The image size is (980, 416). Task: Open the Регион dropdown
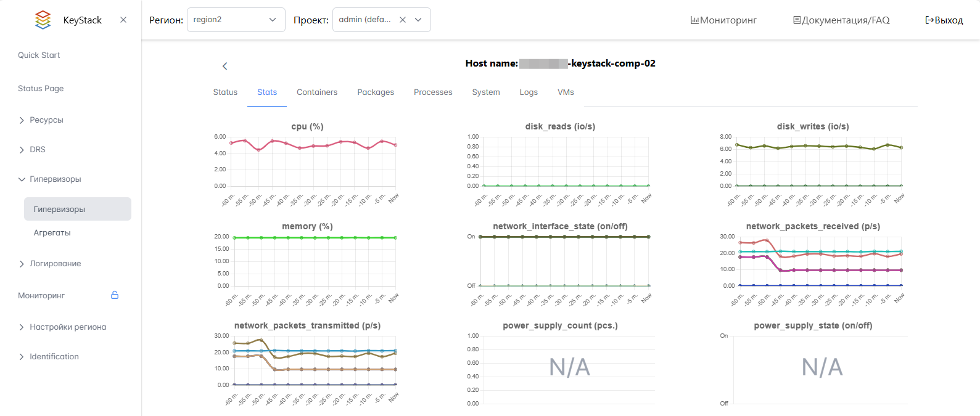[236, 20]
